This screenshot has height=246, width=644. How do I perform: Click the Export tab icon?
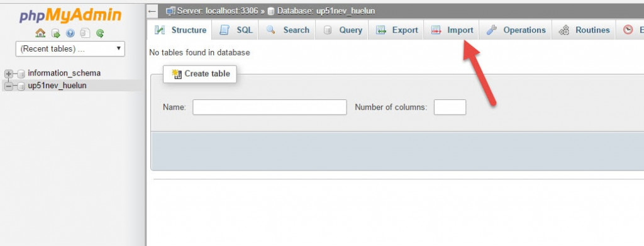point(381,30)
